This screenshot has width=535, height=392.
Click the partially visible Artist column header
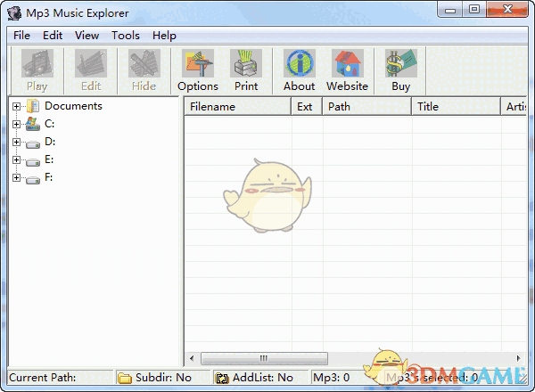(x=514, y=106)
